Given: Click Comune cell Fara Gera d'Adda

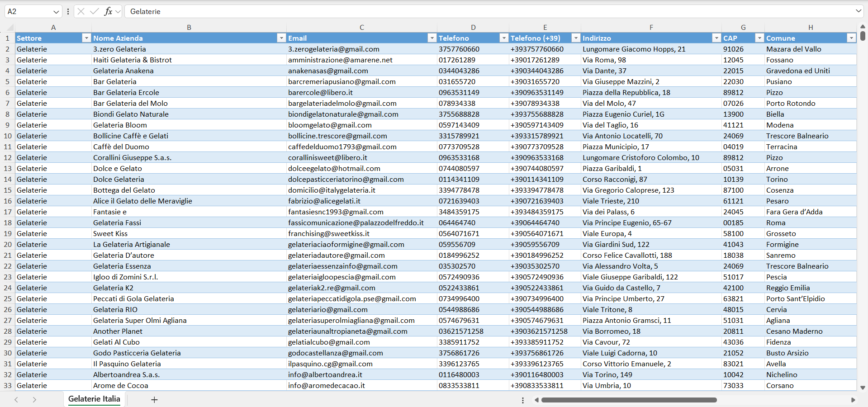Looking at the screenshot, I should pyautogui.click(x=811, y=212).
